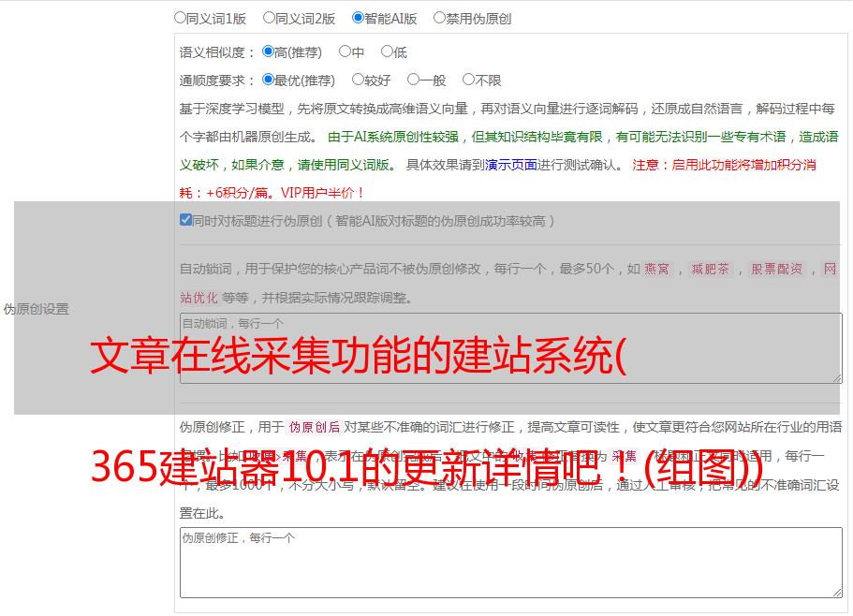Viewport: 853px width, 616px height.
Task: Click the 伪原创修正，每行一个 text area
Action: [511, 563]
